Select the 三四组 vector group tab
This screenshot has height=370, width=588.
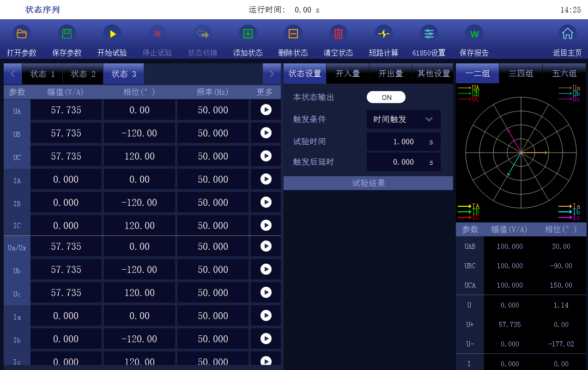pos(521,74)
